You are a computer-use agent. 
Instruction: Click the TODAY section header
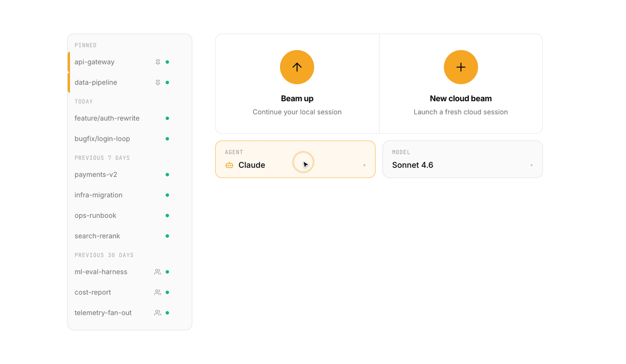(84, 101)
